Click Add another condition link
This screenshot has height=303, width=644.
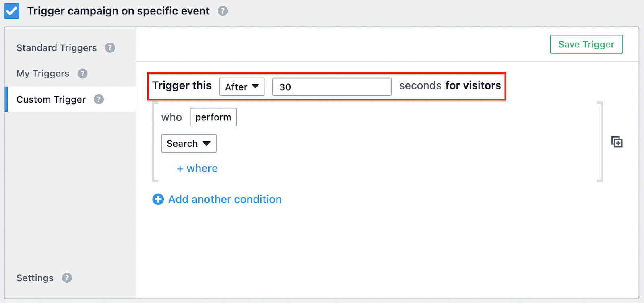[x=225, y=199]
